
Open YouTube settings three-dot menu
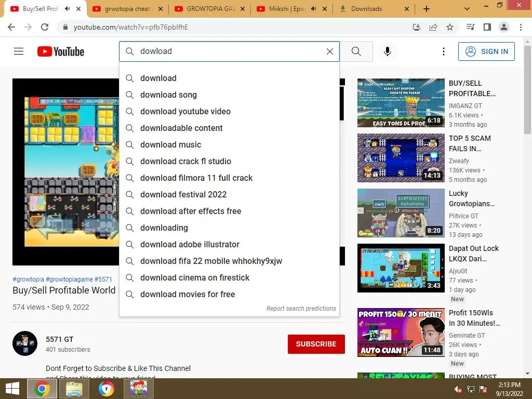tap(444, 51)
